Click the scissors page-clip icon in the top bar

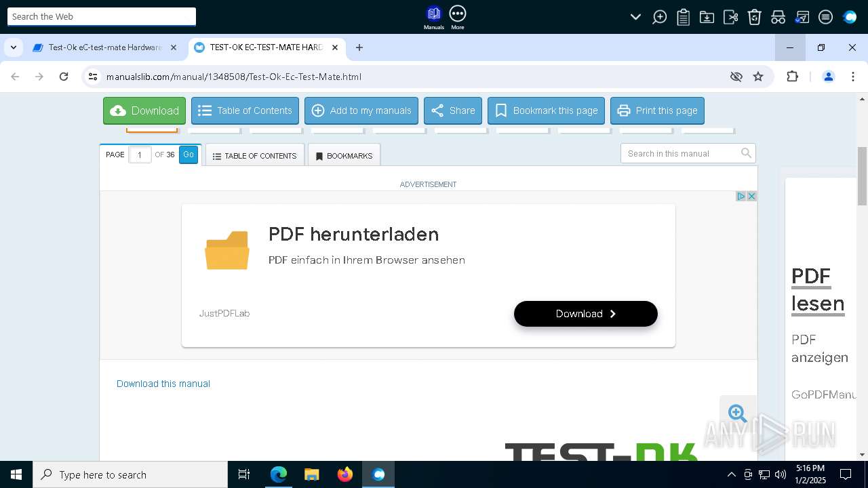[x=730, y=17]
